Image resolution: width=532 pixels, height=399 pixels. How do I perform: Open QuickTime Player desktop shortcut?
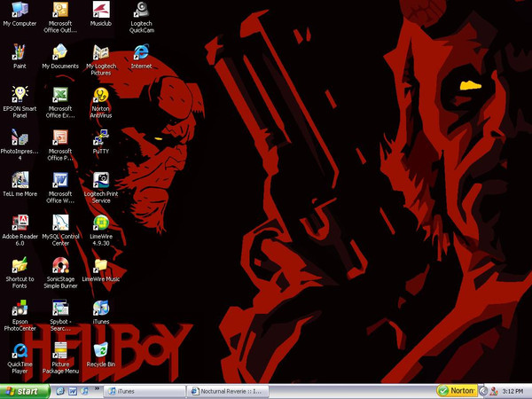tap(20, 358)
